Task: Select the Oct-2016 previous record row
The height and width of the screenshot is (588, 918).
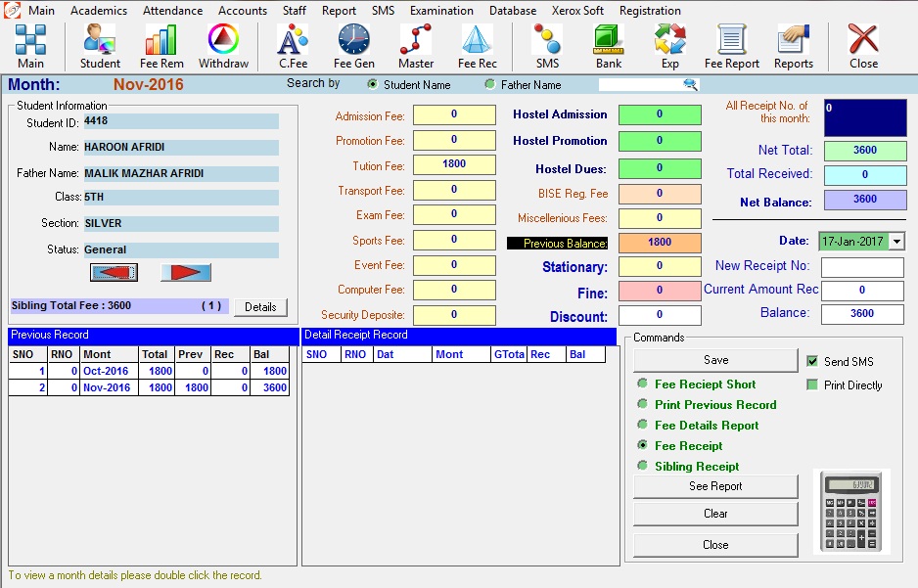Action: (x=150, y=371)
